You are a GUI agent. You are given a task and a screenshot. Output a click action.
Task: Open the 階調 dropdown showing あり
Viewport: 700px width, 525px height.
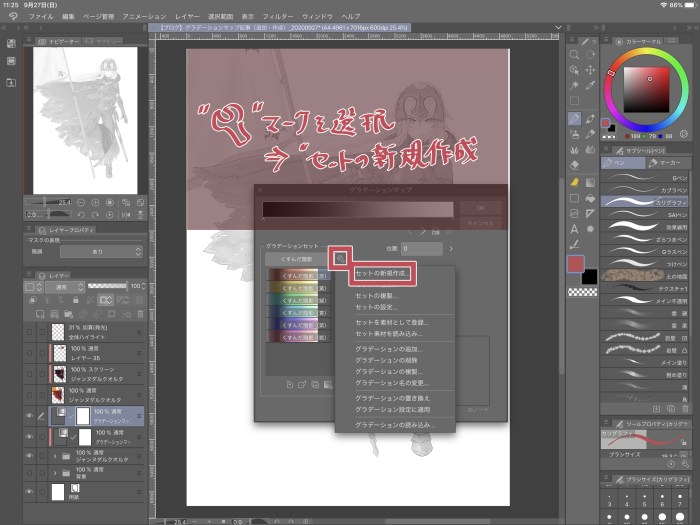[101, 252]
